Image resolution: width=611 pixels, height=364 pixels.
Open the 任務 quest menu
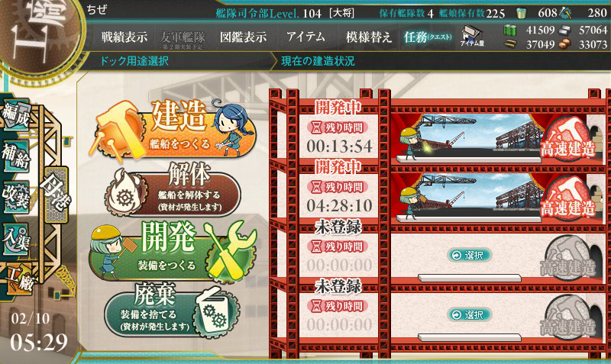point(428,37)
